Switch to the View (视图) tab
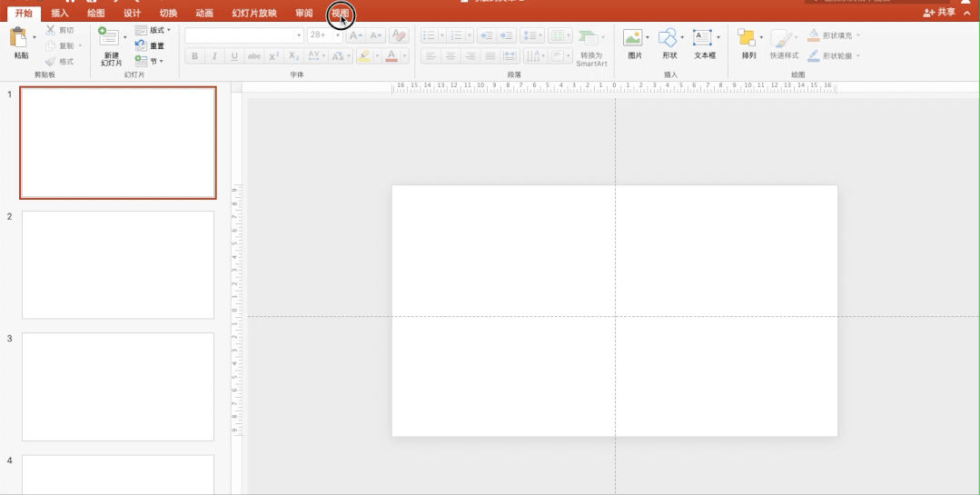Screen dimensions: 980x495 [340, 14]
